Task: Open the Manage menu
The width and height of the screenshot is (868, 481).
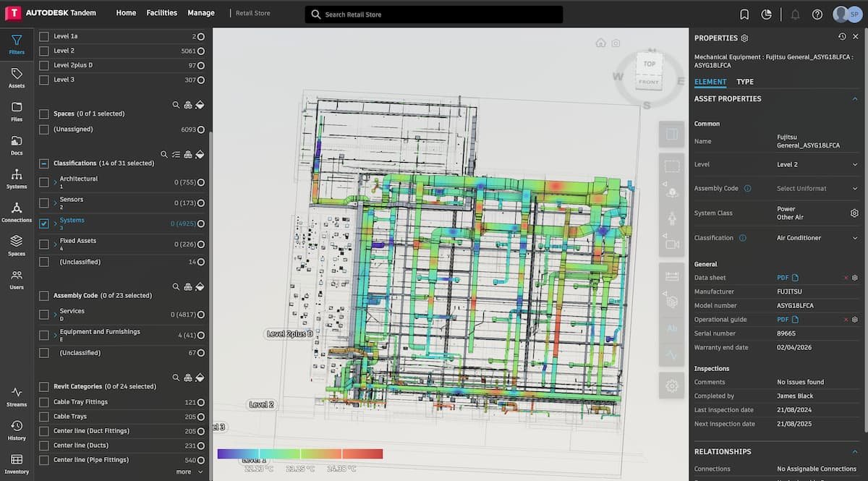Action: [x=200, y=13]
